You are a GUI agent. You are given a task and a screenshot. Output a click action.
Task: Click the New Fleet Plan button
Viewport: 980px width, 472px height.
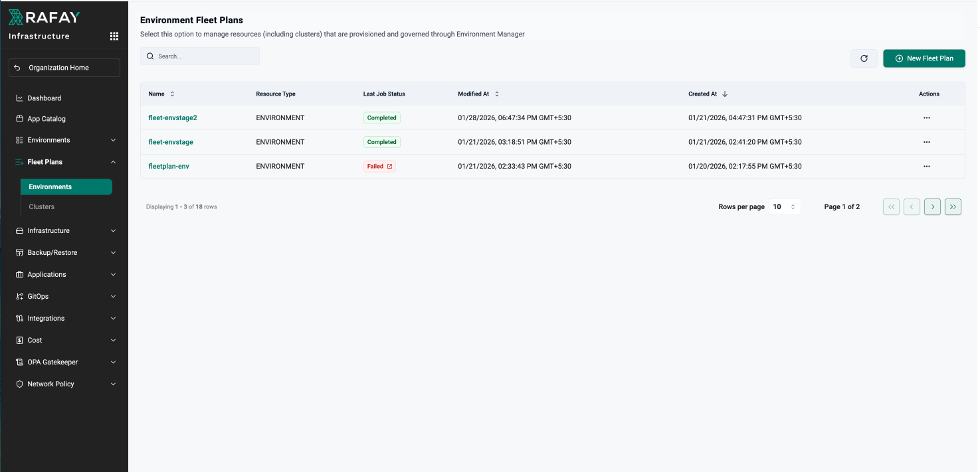pos(924,58)
